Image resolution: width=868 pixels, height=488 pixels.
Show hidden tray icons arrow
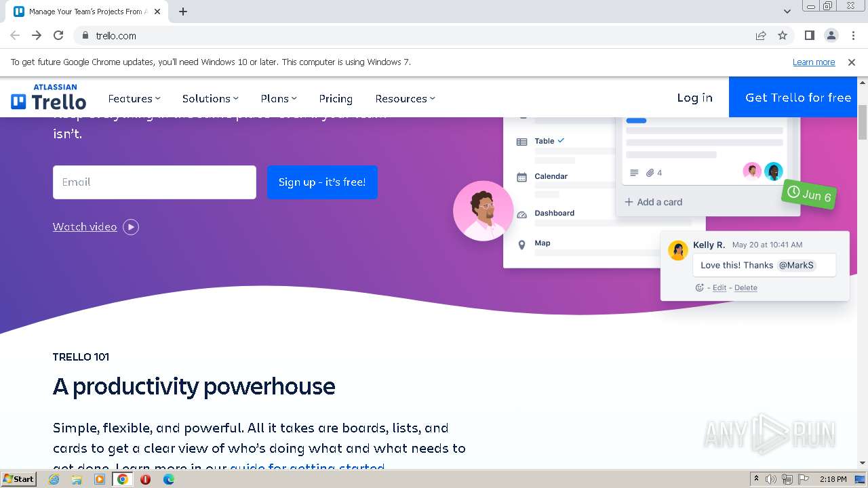[x=756, y=479]
